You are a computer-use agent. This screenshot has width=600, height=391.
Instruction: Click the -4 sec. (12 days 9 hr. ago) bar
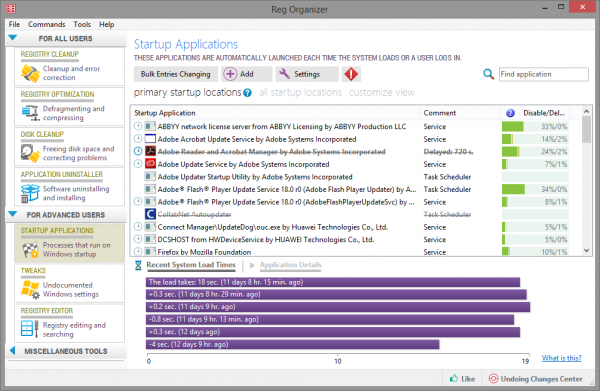[292, 344]
